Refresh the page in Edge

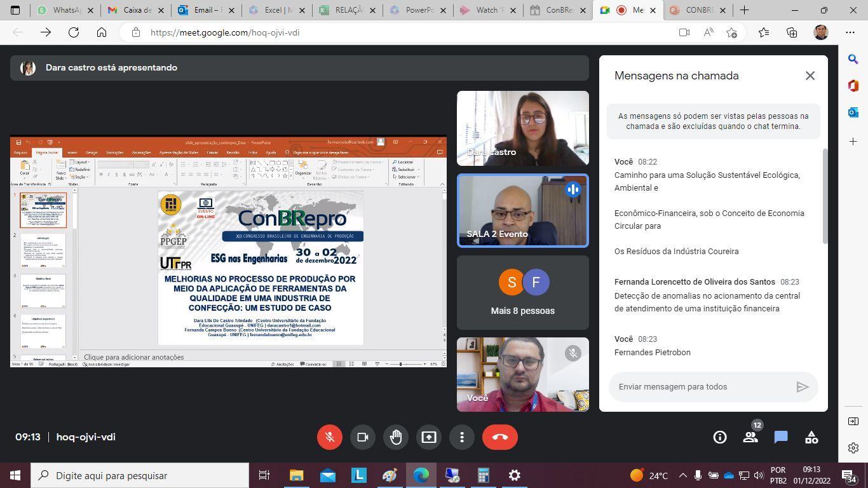tap(74, 32)
